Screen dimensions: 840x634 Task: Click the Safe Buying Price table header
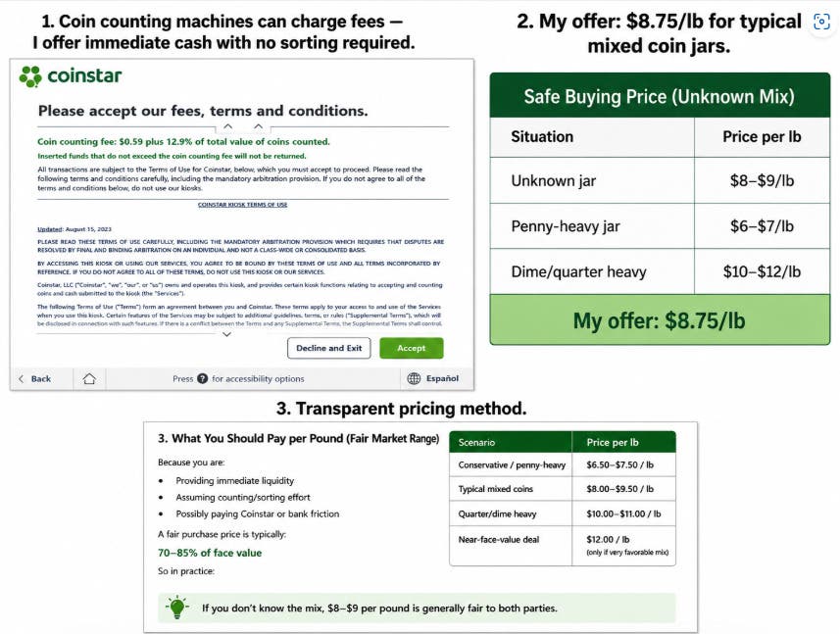coord(660,96)
